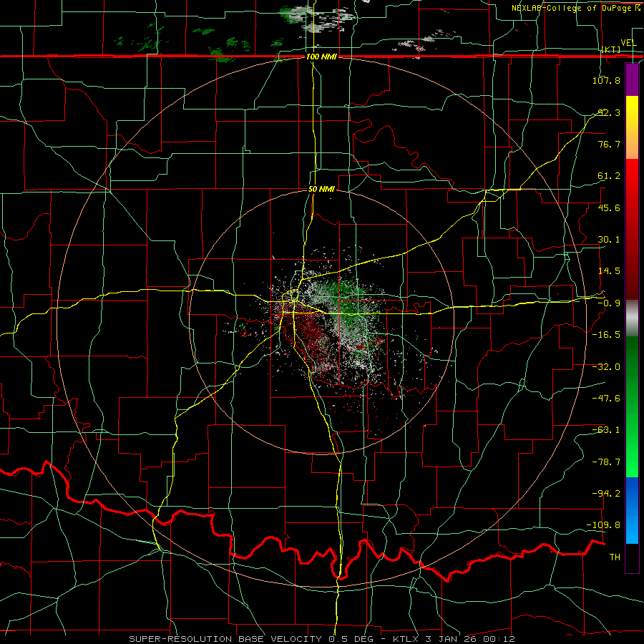
Task: Pick the green segment of the color bar
Action: tap(632, 406)
